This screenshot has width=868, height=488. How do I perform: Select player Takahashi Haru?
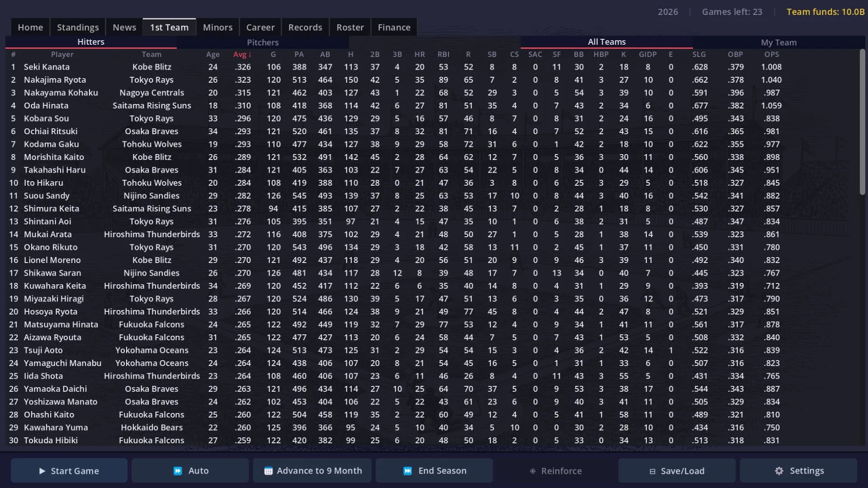click(x=55, y=170)
